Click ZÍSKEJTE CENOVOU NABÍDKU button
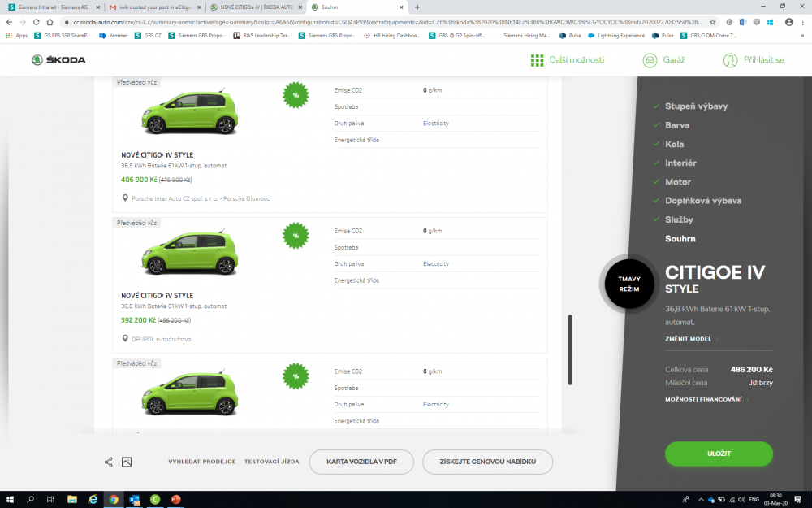Screen dimensions: 812x508 coord(487,462)
